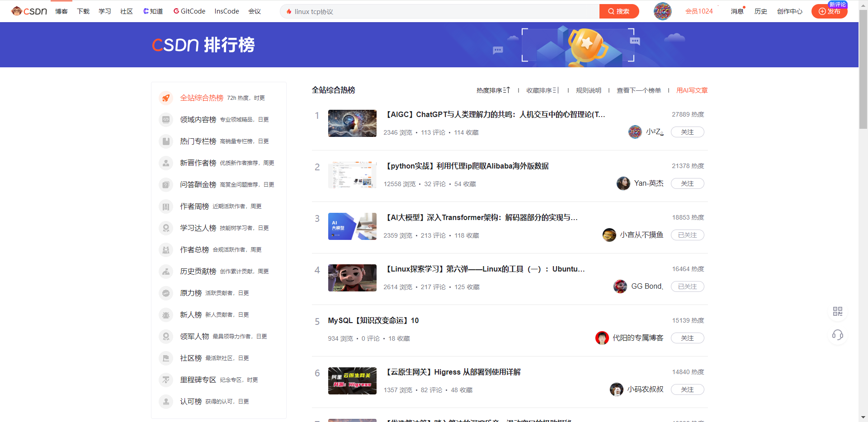Click the 认可榜 sidebar icon
868x422 pixels.
(x=166, y=401)
